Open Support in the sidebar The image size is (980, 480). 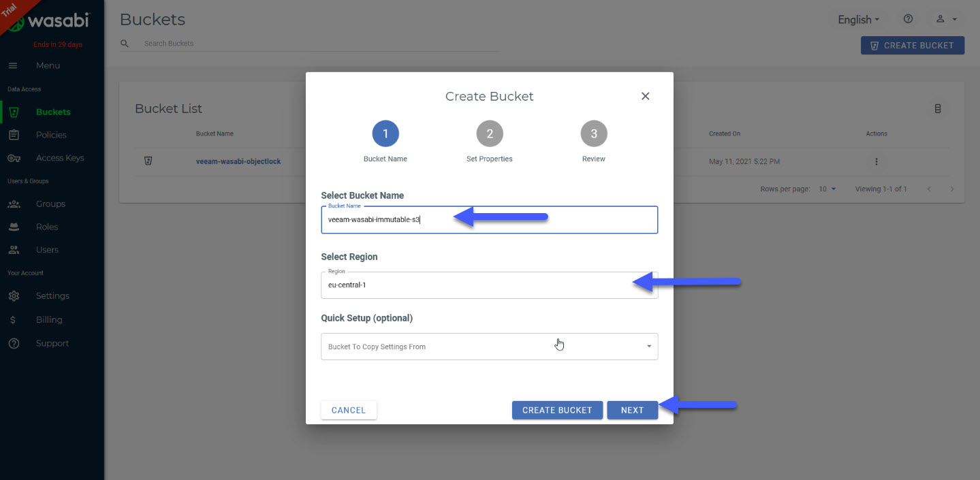click(52, 343)
